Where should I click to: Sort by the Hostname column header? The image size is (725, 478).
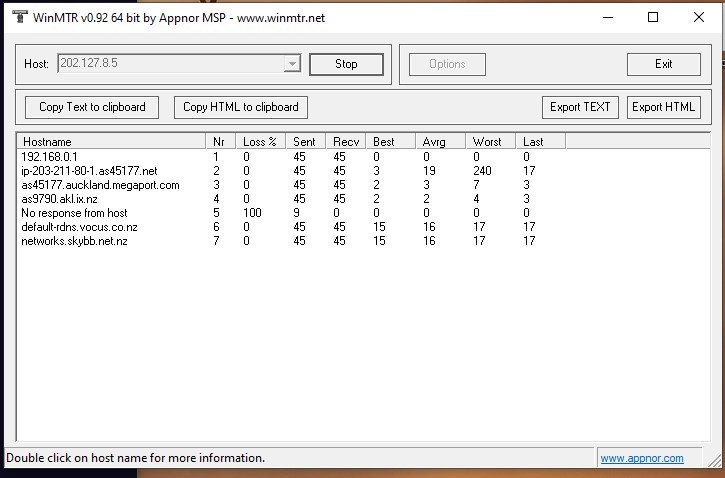[x=111, y=141]
